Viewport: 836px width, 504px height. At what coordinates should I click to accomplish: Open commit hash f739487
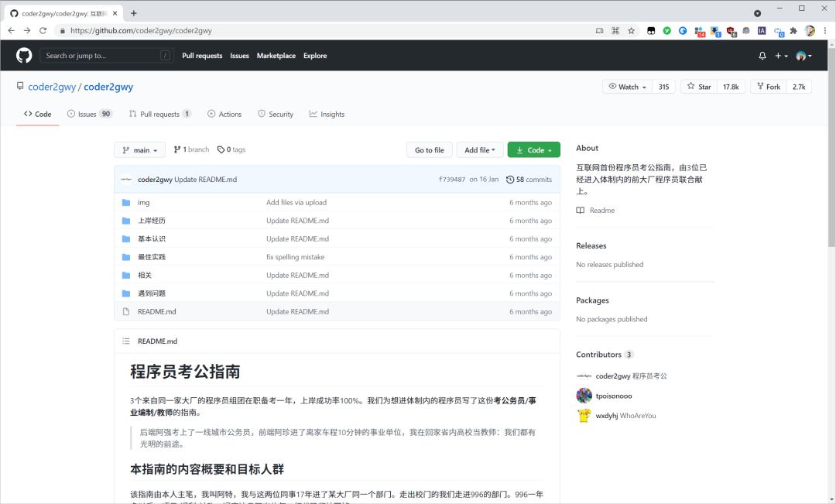[x=452, y=180]
